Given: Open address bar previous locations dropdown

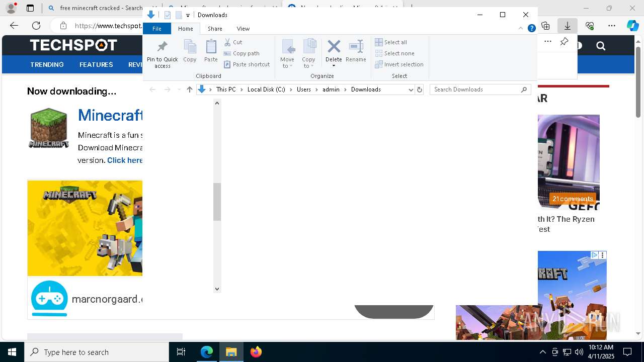Looking at the screenshot, I should [x=411, y=89].
